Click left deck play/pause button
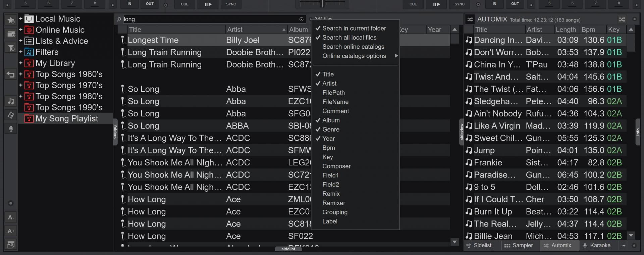The height and width of the screenshot is (255, 644). (208, 4)
